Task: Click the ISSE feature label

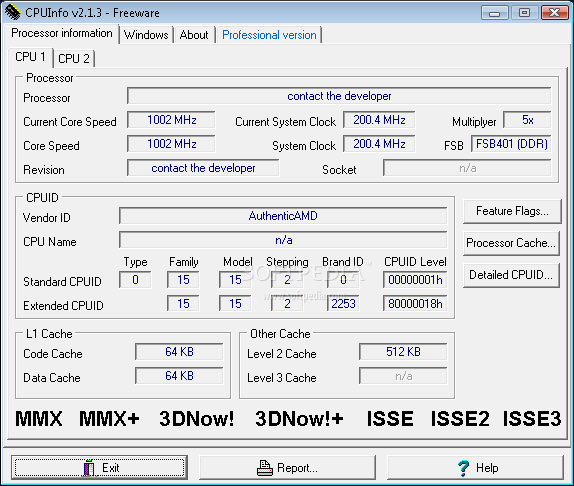Action: (x=390, y=419)
